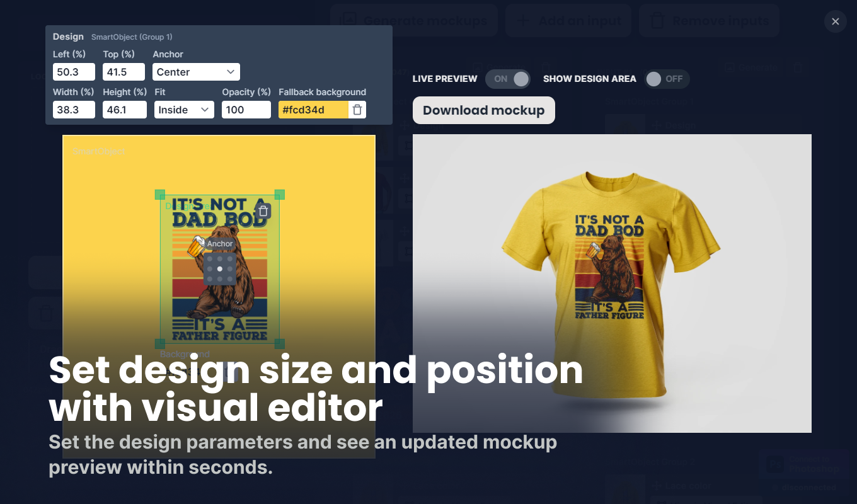Click the dimmed Add an input button
The height and width of the screenshot is (504, 857).
pyautogui.click(x=568, y=21)
